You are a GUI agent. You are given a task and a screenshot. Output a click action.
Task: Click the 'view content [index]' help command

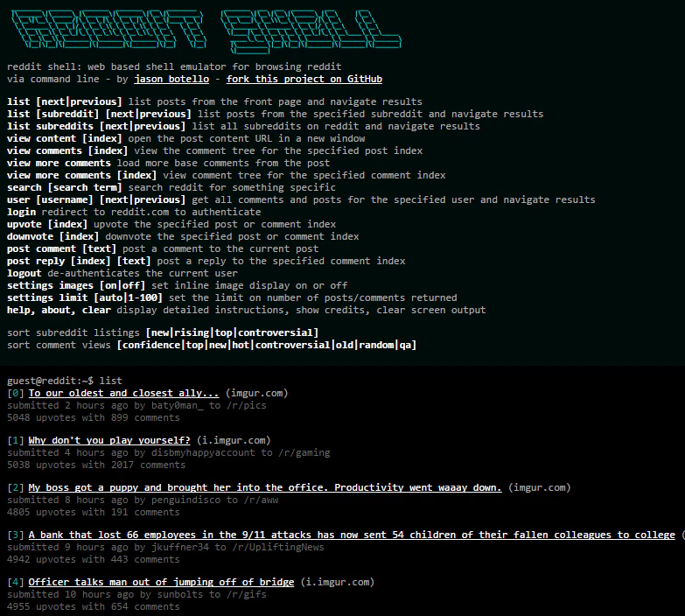65,138
